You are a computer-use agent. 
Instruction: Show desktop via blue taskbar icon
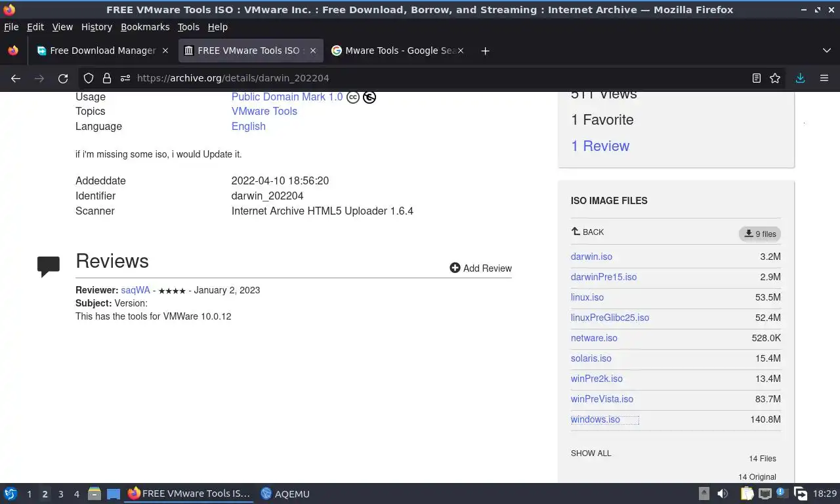114,493
